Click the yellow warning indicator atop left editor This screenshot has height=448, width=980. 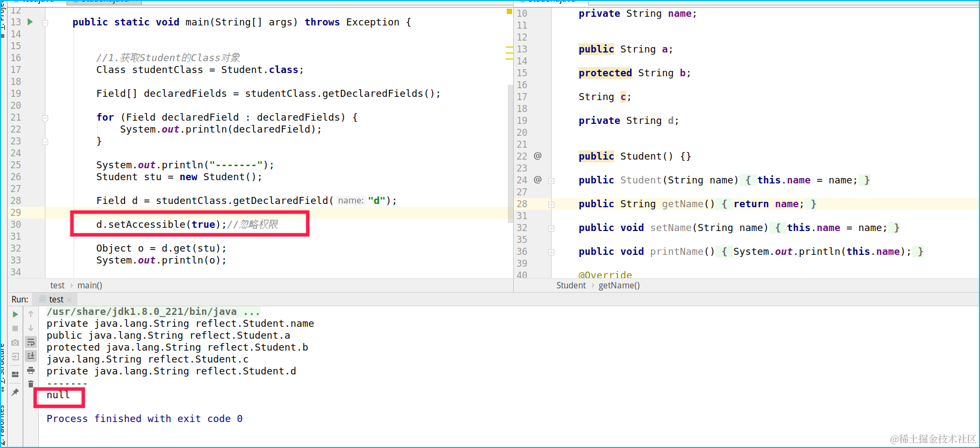509,11
